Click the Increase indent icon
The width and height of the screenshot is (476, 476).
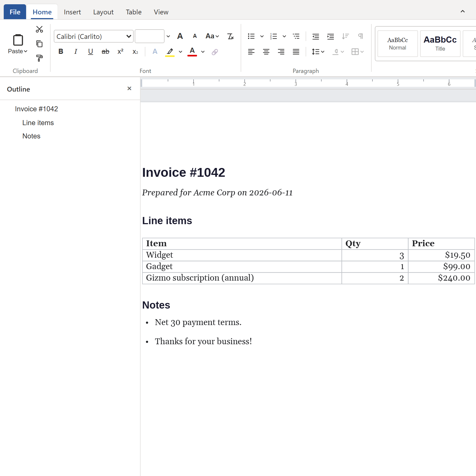point(331,36)
